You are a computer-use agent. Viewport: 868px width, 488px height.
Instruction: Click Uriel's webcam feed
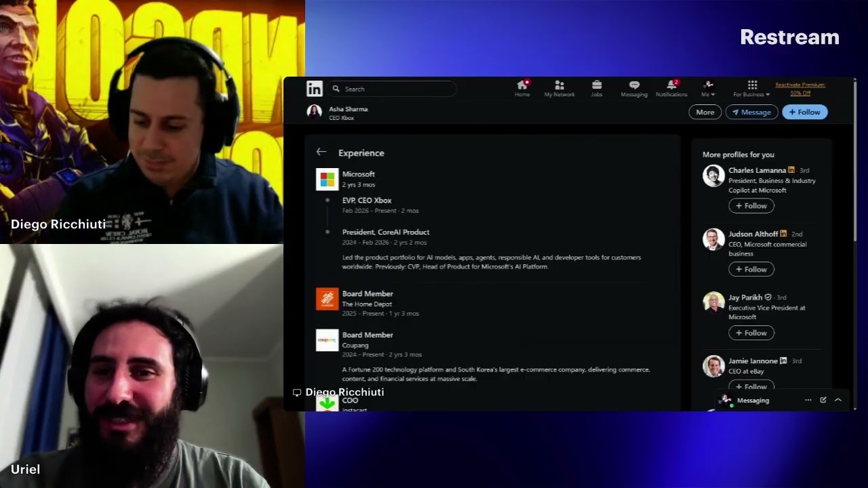(x=142, y=366)
